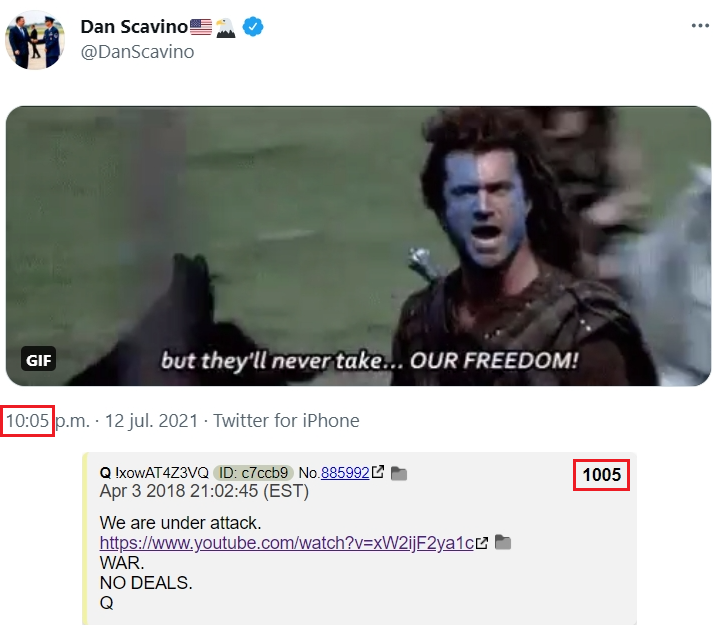Play the Braveheart GIF
This screenshot has width=716, height=630.
tap(358, 246)
